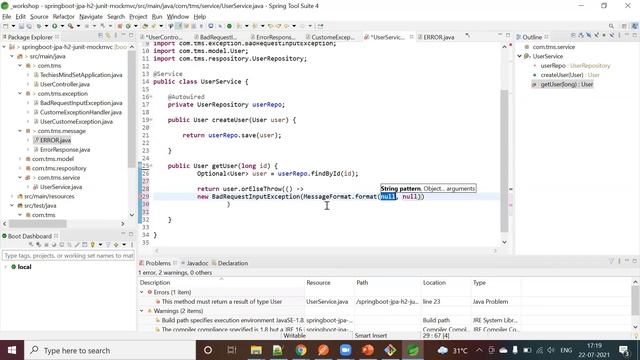Click Boot Dashboard start icon

coord(31,245)
